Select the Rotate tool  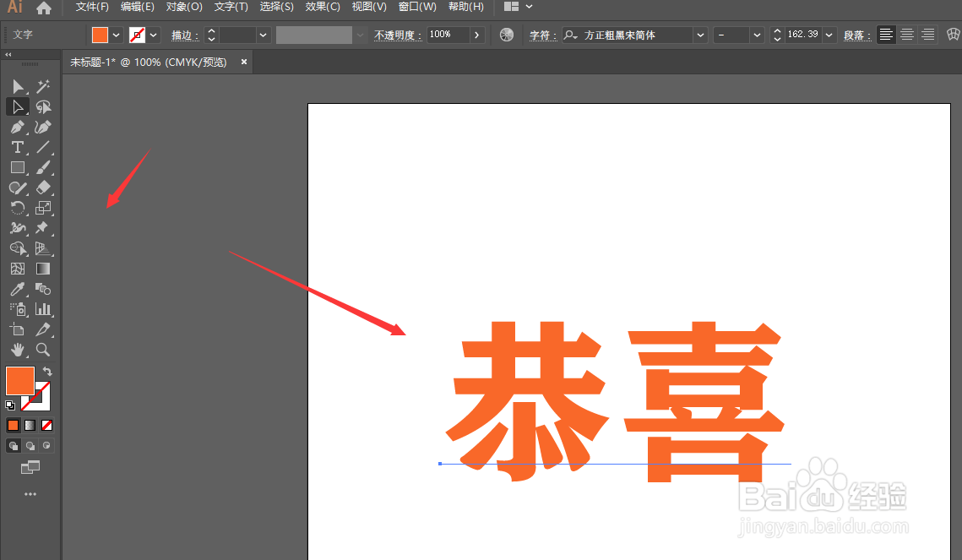coord(18,208)
